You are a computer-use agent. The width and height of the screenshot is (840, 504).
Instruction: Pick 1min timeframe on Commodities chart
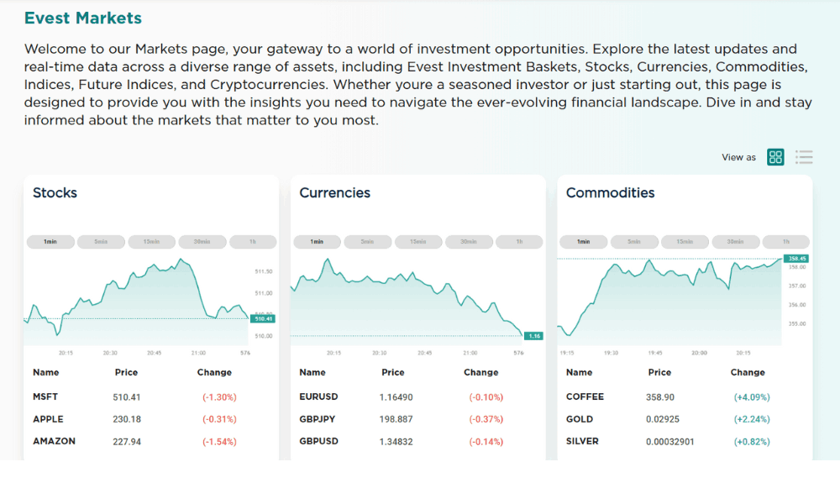pos(583,242)
